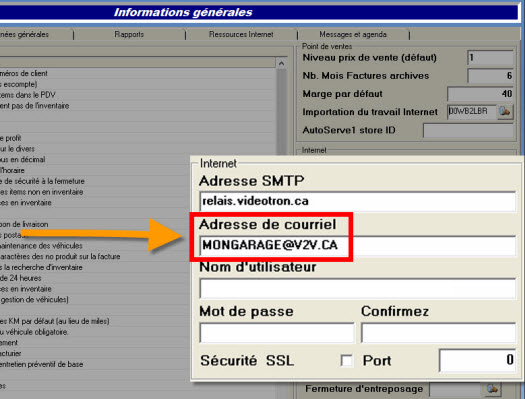Click Importation du travail Internet field

pyautogui.click(x=472, y=111)
